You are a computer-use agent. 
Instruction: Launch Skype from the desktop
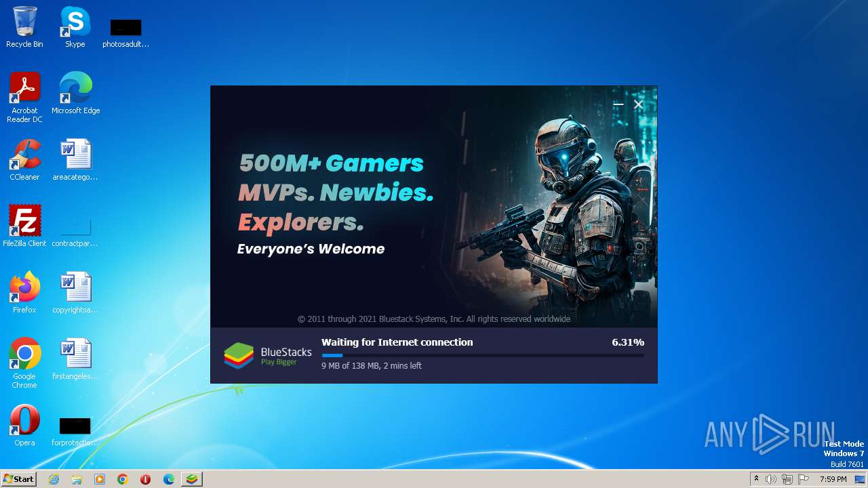75,27
